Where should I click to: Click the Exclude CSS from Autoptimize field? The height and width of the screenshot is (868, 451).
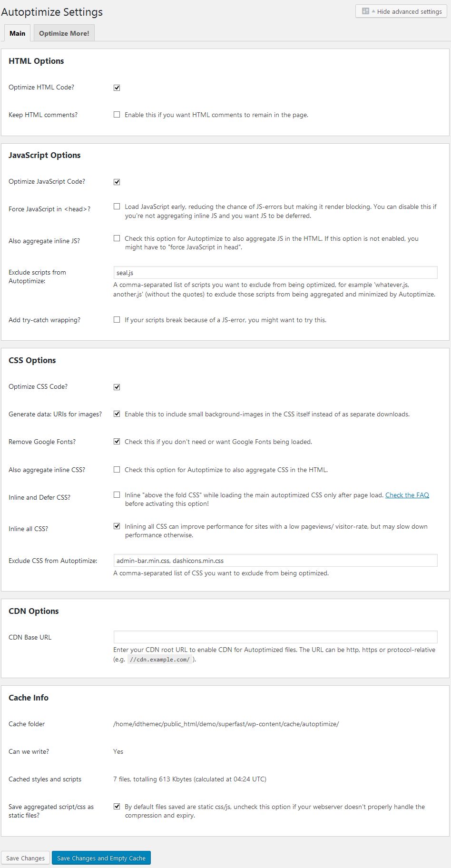click(x=275, y=561)
